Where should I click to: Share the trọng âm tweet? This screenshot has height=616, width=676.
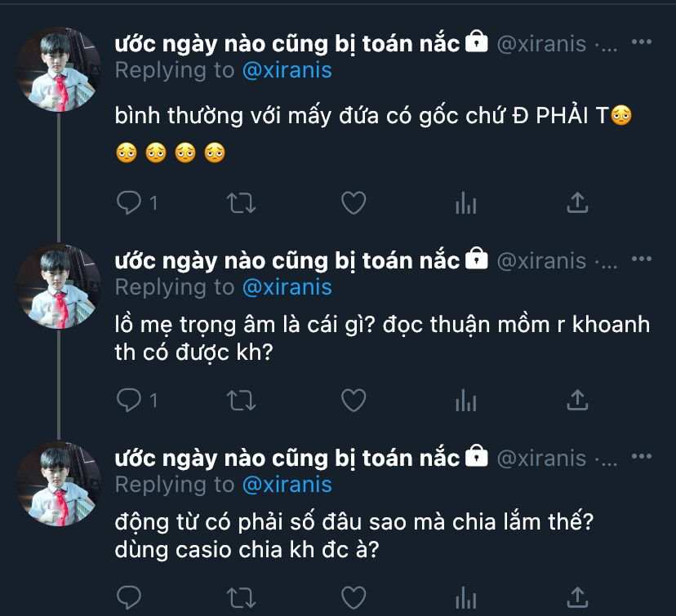point(577,400)
